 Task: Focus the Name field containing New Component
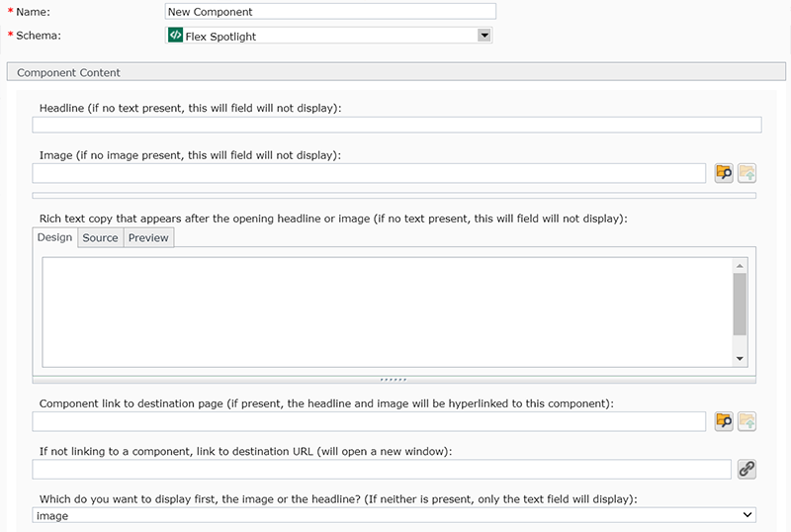(x=330, y=12)
